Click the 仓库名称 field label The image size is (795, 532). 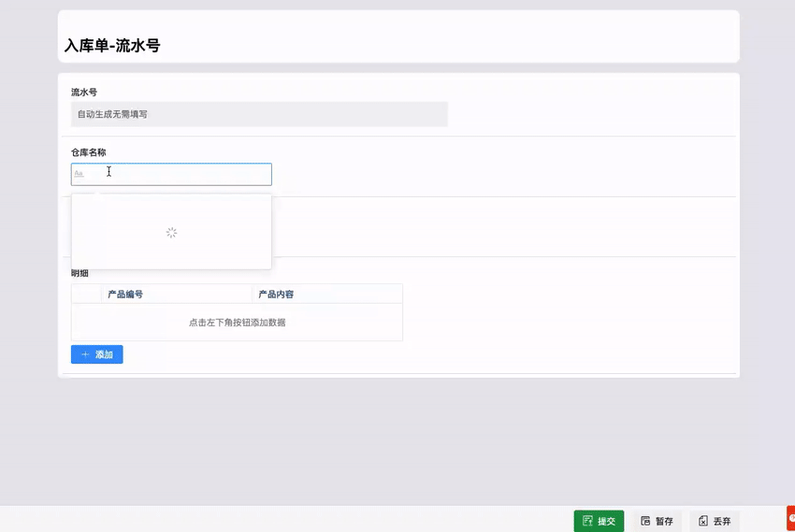(88, 152)
